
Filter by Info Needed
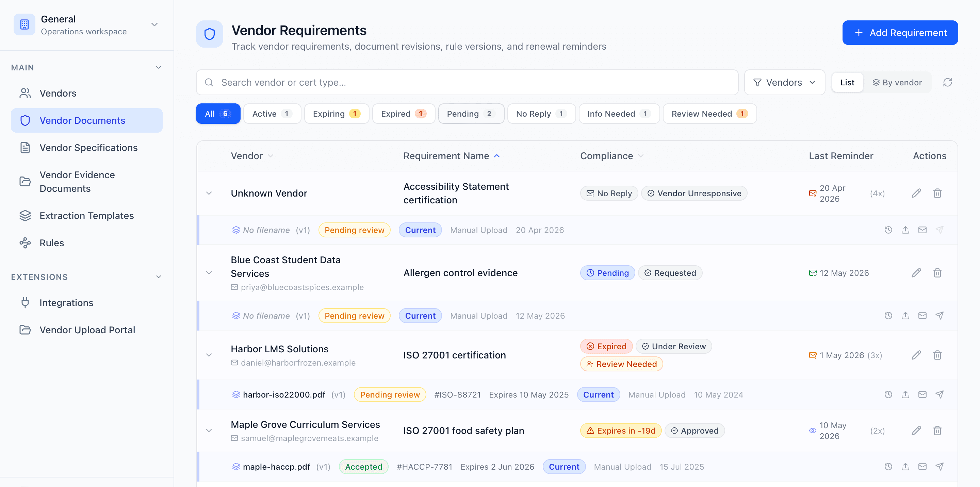click(619, 113)
